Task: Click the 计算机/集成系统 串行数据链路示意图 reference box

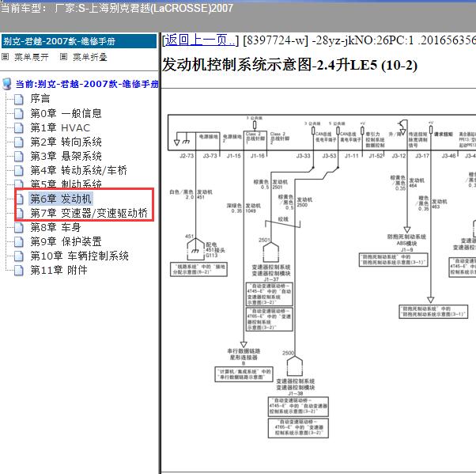Action: [244, 374]
